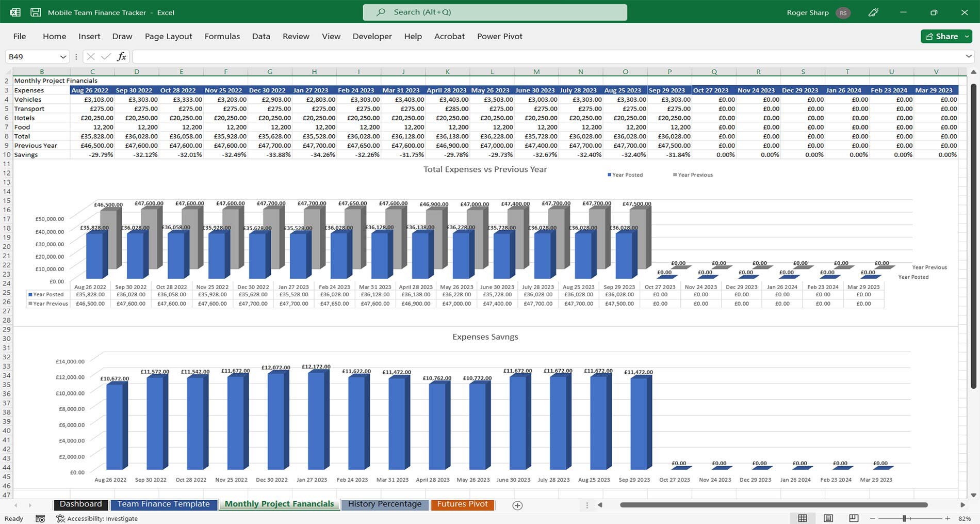Viewport: 980px width, 524px height.
Task: Open the Power Pivot ribbon tab
Action: pyautogui.click(x=499, y=36)
